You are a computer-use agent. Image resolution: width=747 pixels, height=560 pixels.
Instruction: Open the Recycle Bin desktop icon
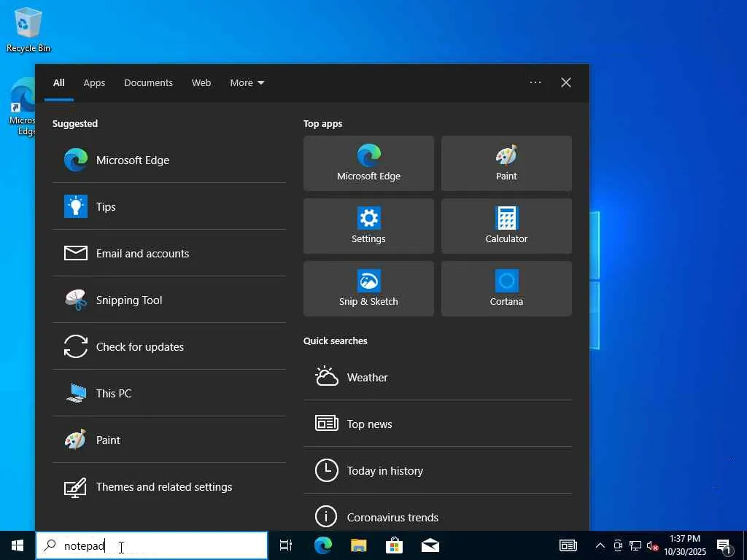click(x=28, y=29)
